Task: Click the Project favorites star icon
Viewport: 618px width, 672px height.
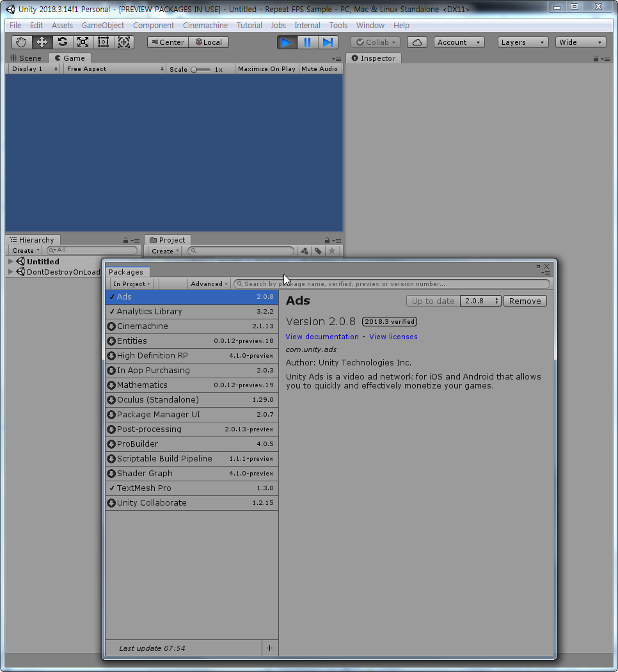Action: pyautogui.click(x=332, y=251)
